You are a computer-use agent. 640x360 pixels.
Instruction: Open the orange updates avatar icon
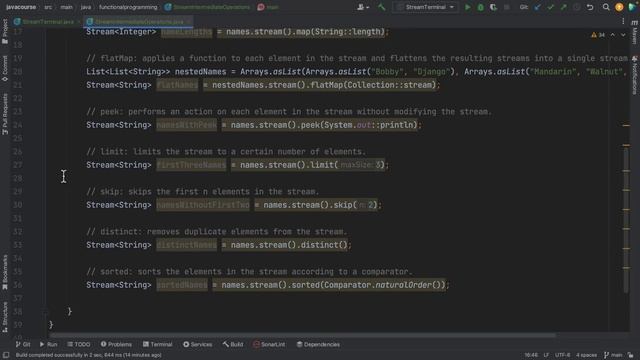tap(619, 7)
